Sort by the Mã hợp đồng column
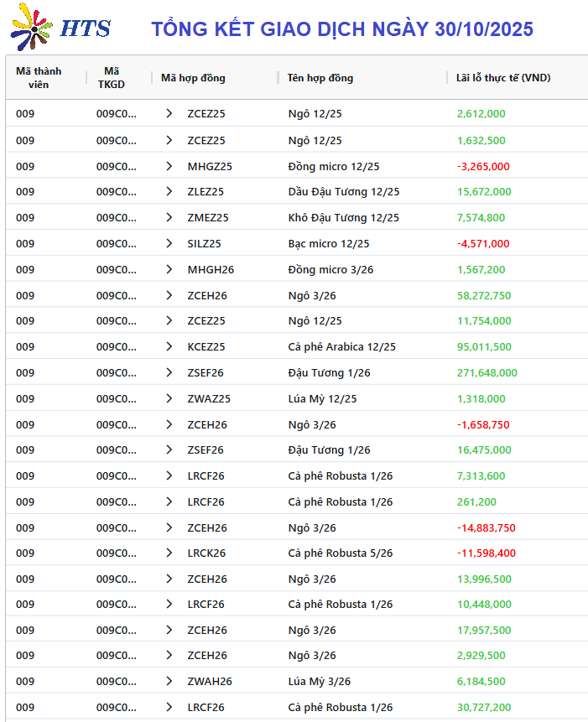The image size is (588, 722). [193, 78]
